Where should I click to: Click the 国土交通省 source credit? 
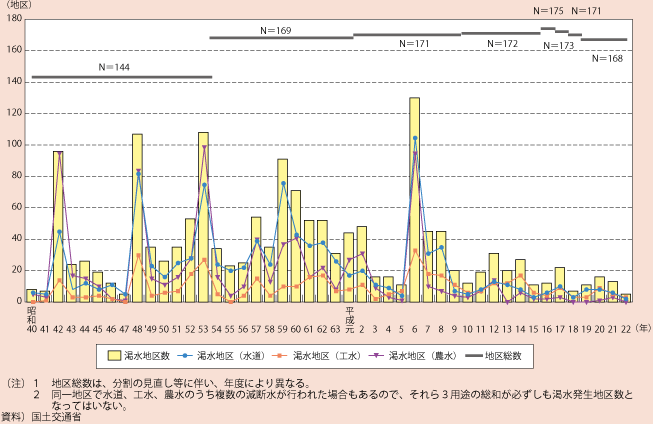point(56,417)
